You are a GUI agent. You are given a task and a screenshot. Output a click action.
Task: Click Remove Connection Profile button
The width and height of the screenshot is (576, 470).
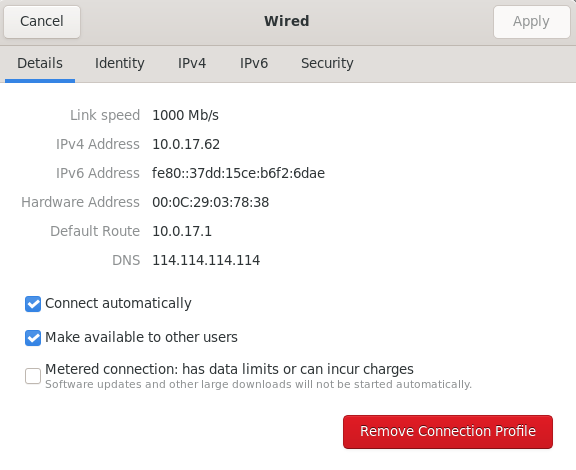click(448, 432)
